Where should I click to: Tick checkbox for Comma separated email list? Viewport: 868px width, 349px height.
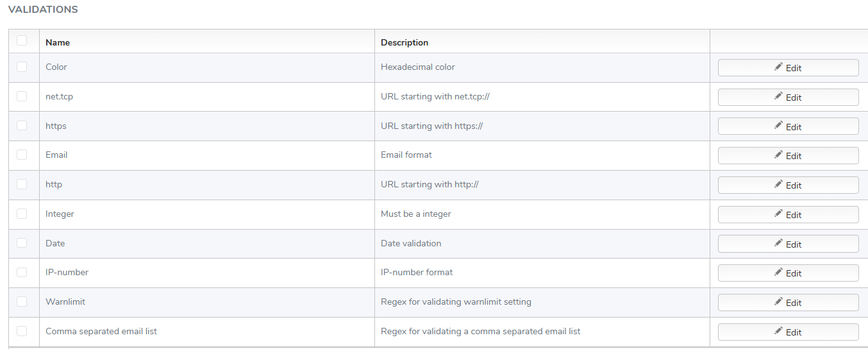click(x=22, y=331)
